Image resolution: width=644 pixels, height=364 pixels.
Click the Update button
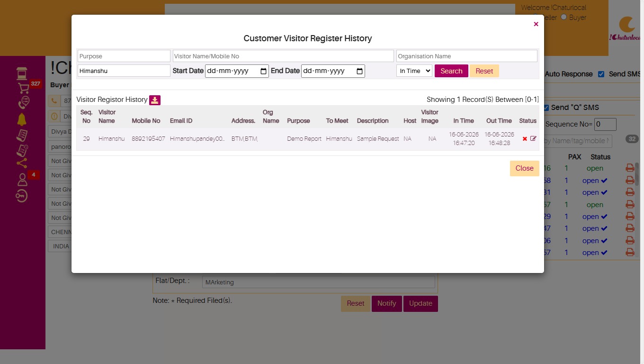(420, 303)
